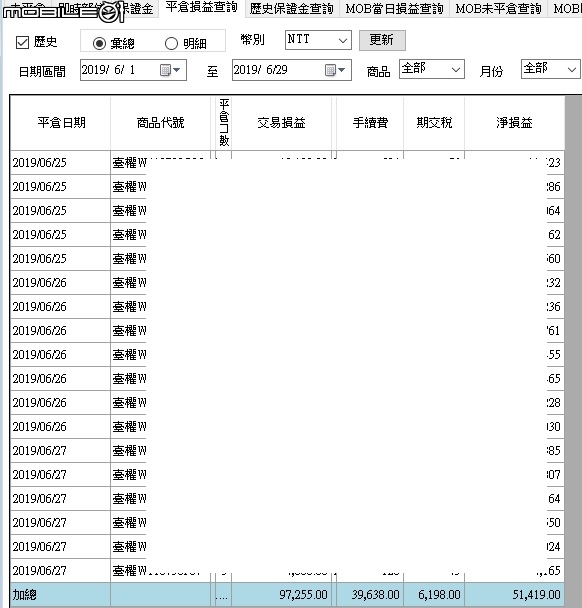Click the 手續費 column header
582x608 pixels.
[370, 123]
